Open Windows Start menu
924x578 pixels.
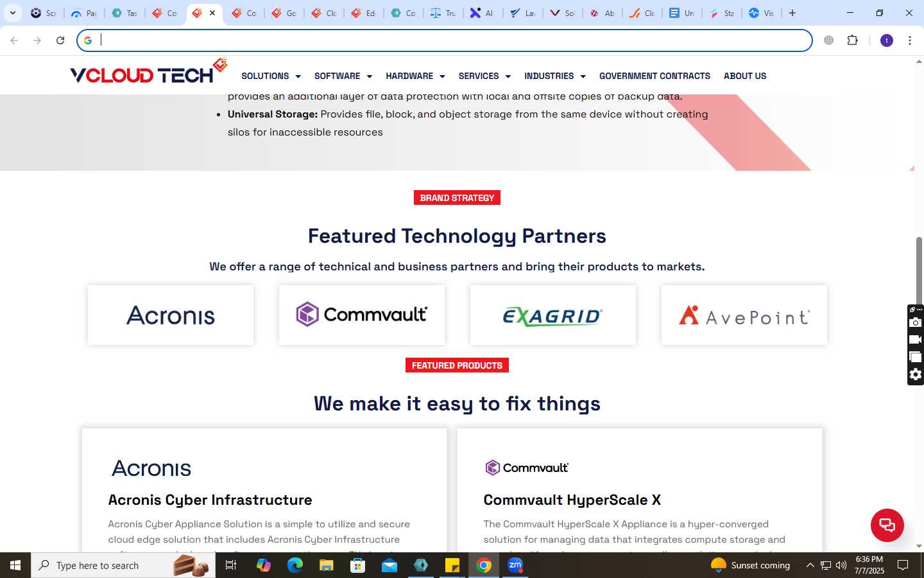click(x=15, y=565)
